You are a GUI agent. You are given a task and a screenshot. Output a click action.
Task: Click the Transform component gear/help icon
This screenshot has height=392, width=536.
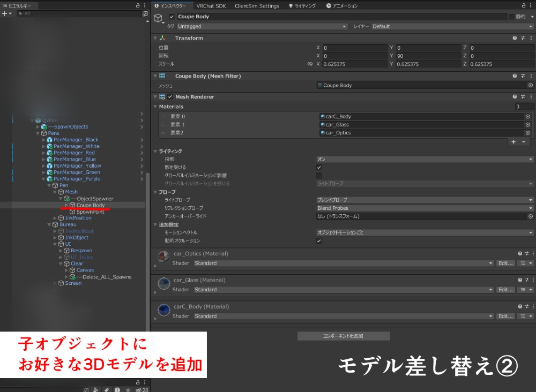[x=516, y=37]
